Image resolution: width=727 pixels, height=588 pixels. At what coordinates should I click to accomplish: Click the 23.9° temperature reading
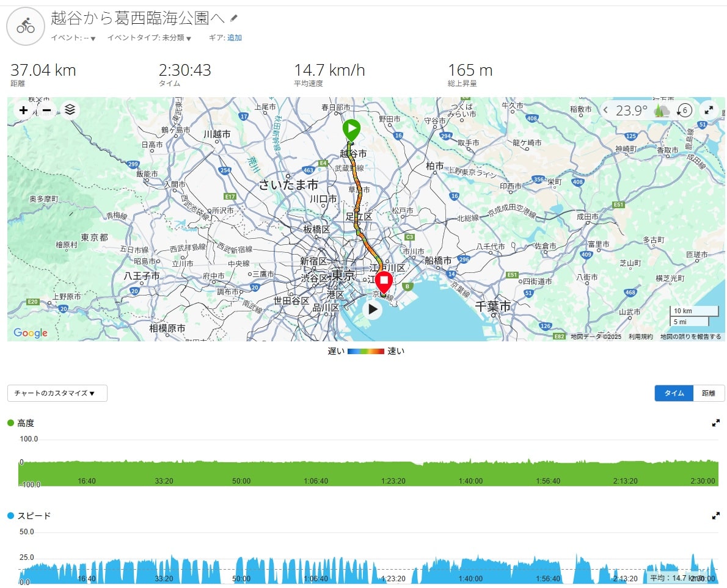(632, 111)
